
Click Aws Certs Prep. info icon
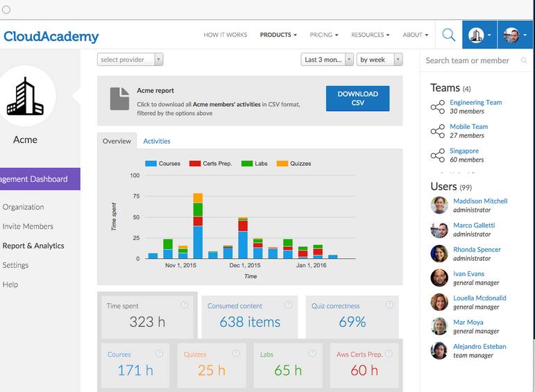tap(389, 353)
